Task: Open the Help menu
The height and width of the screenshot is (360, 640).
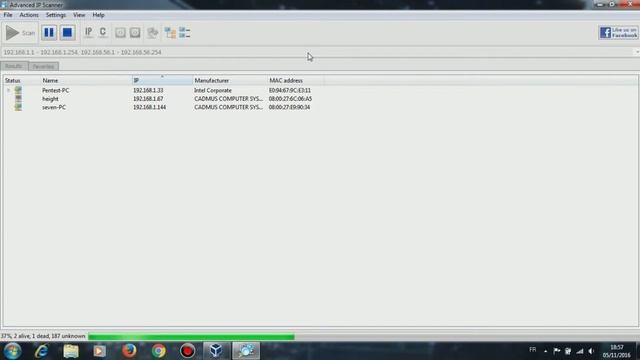Action: (98, 15)
